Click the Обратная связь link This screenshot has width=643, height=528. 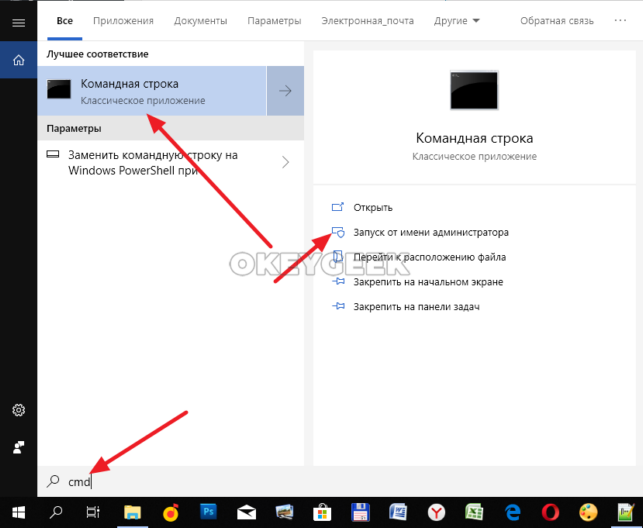[x=557, y=21]
